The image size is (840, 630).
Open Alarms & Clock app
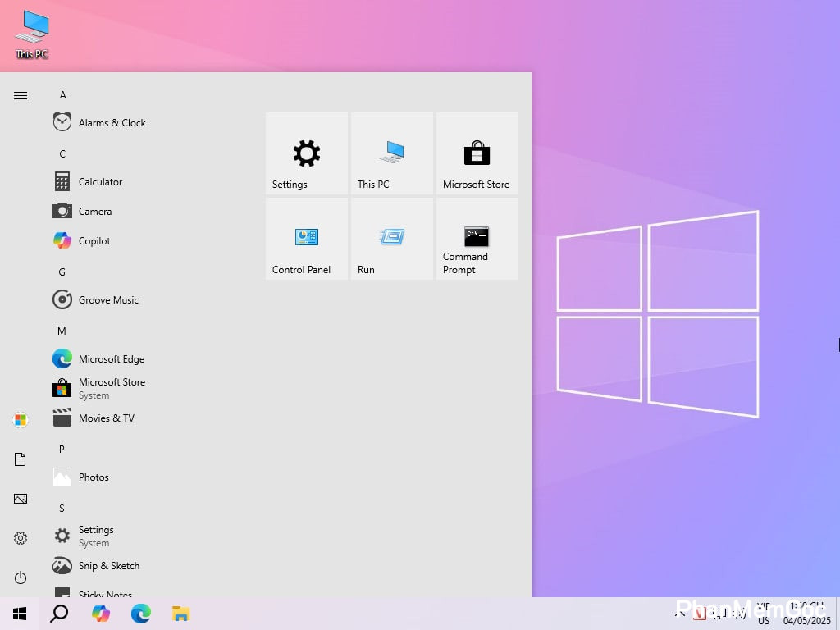[112, 123]
